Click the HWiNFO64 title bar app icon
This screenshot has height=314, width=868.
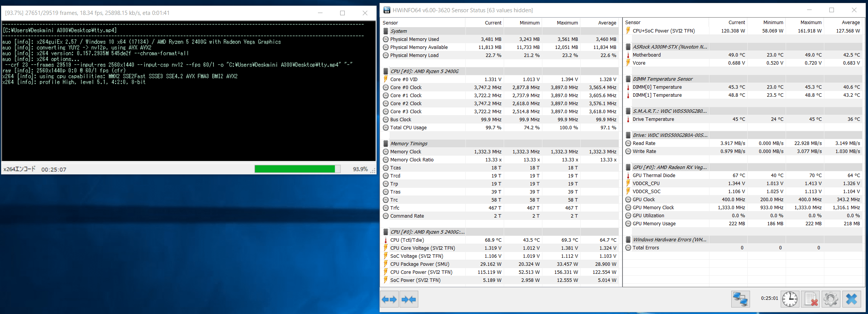pyautogui.click(x=387, y=10)
